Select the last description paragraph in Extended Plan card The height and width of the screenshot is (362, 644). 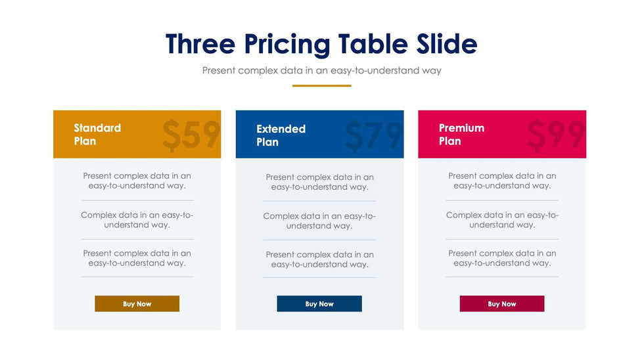coord(319,260)
